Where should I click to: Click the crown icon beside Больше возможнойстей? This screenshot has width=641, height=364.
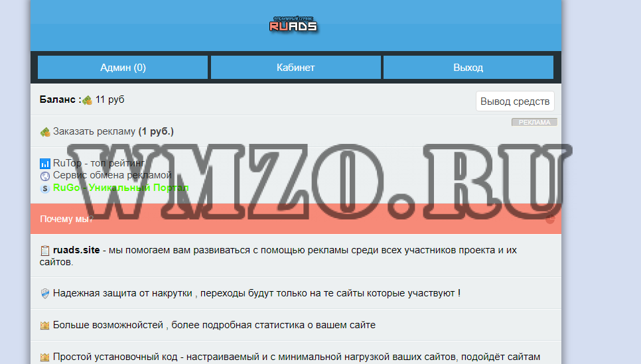point(45,326)
